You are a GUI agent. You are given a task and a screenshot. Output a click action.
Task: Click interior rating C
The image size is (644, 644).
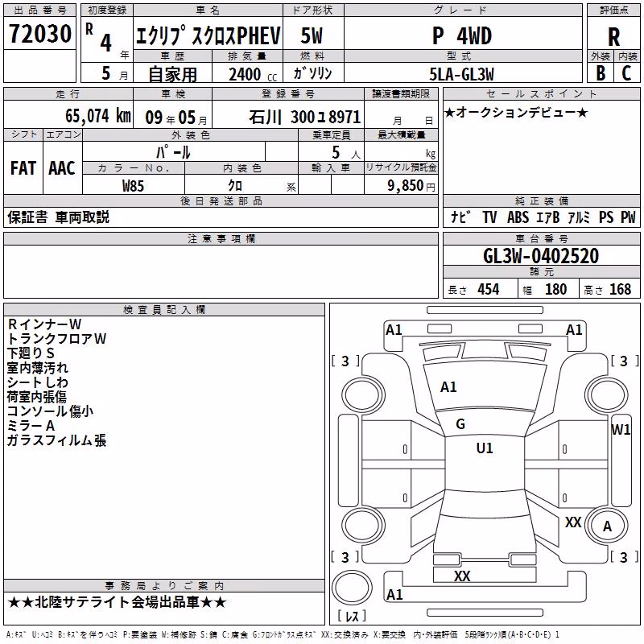pos(626,73)
